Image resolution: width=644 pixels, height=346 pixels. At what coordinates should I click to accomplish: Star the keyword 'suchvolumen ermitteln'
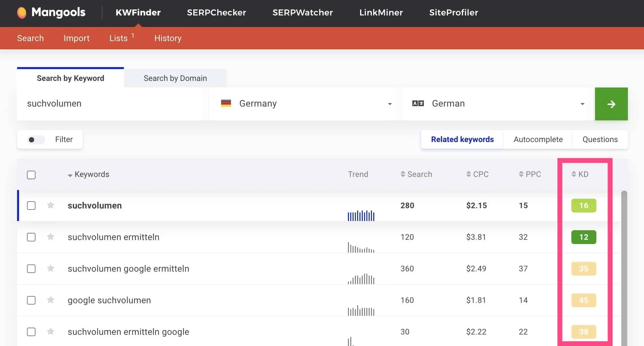pyautogui.click(x=51, y=237)
